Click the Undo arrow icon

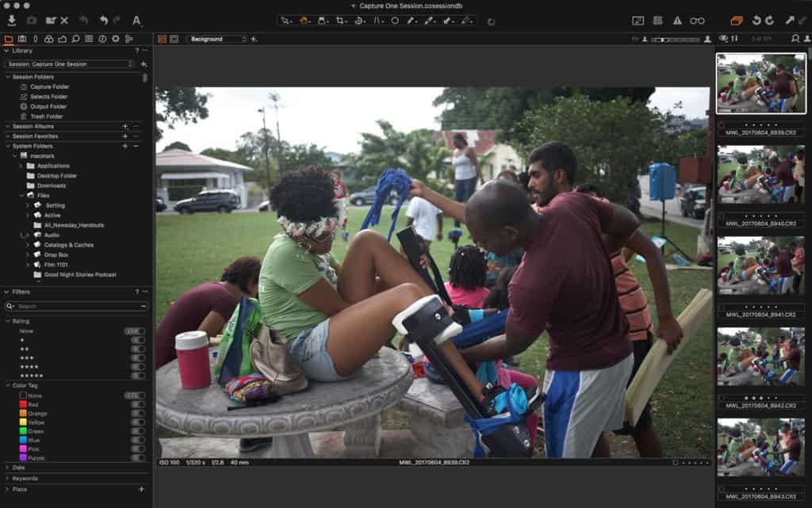(103, 20)
